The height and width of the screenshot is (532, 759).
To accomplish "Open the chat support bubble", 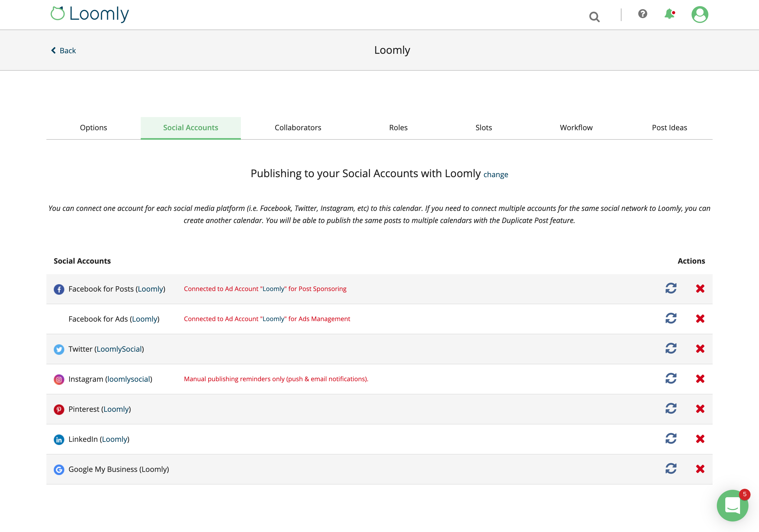I will [732, 505].
